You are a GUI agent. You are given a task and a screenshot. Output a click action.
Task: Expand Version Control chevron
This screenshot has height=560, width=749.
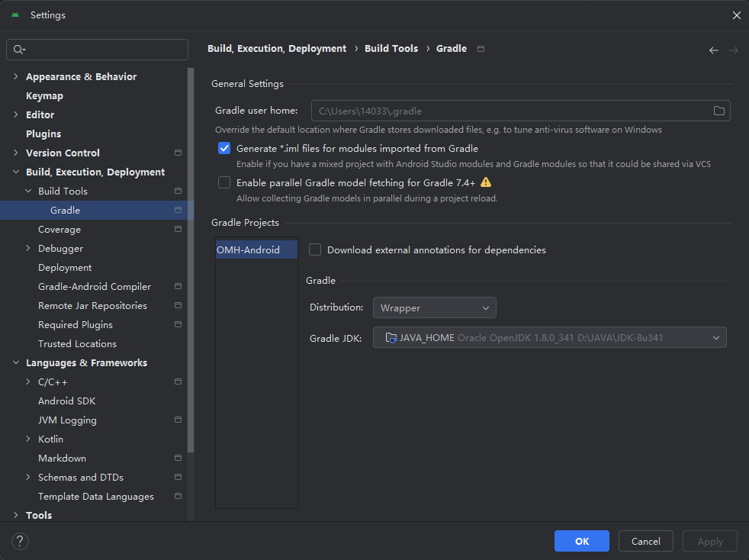pyautogui.click(x=16, y=153)
